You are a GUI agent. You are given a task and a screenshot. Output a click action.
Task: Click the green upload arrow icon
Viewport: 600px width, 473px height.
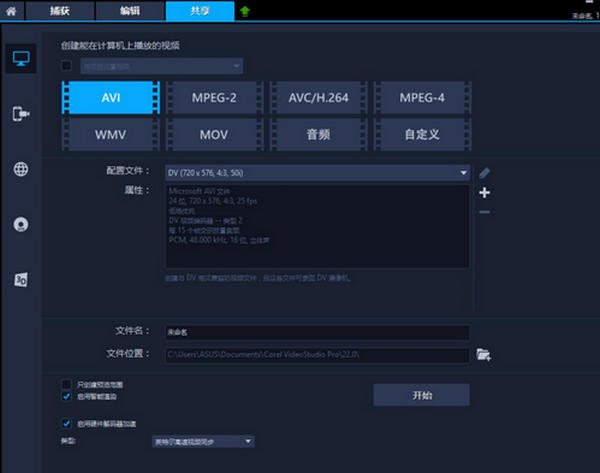pyautogui.click(x=245, y=11)
